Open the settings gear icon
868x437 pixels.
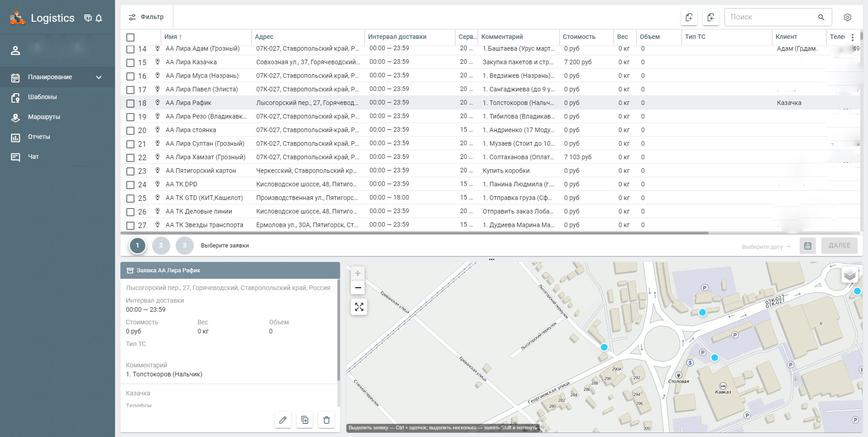point(847,17)
